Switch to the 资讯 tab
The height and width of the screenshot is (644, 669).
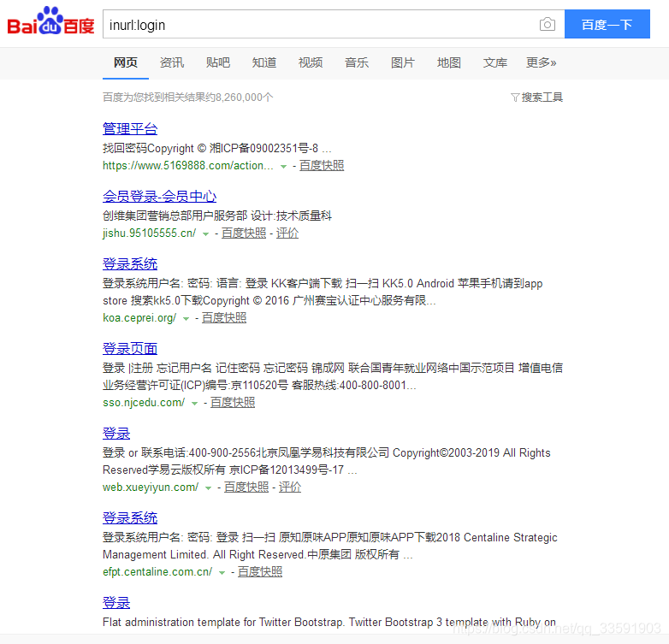[x=171, y=62]
